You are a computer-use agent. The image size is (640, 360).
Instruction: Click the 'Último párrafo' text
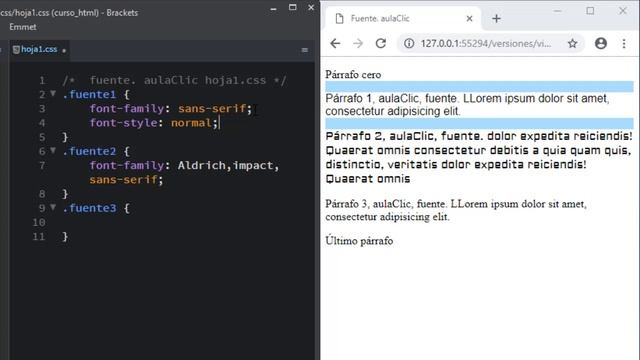click(359, 241)
